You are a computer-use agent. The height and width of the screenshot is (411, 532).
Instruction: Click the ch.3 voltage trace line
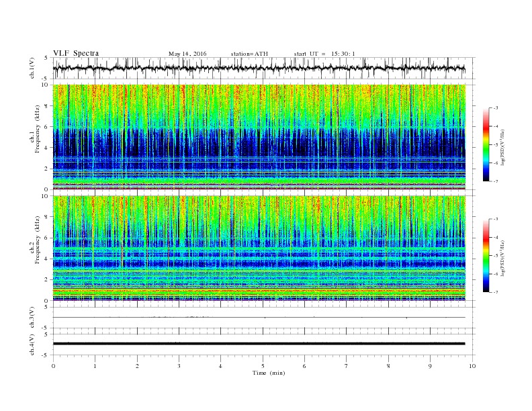[x=259, y=318]
